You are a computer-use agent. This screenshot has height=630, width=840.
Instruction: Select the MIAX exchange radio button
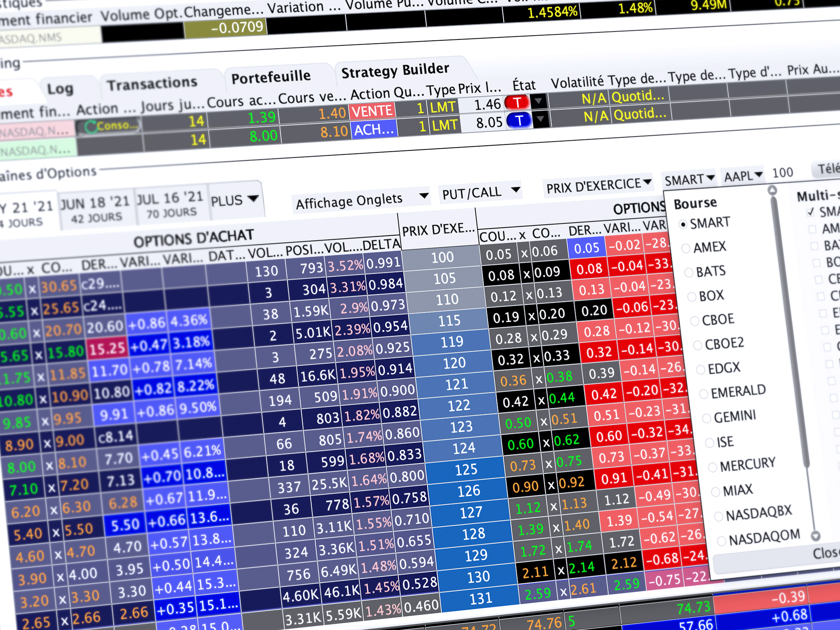[x=715, y=492]
